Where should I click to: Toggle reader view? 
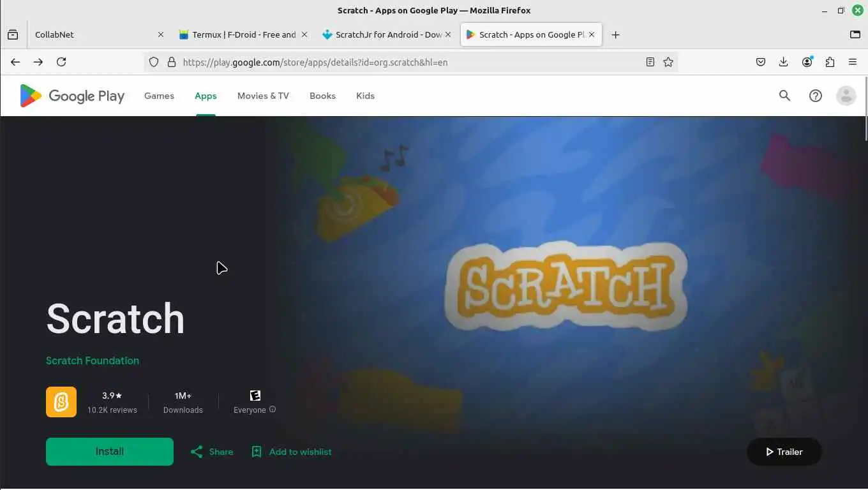pyautogui.click(x=650, y=62)
